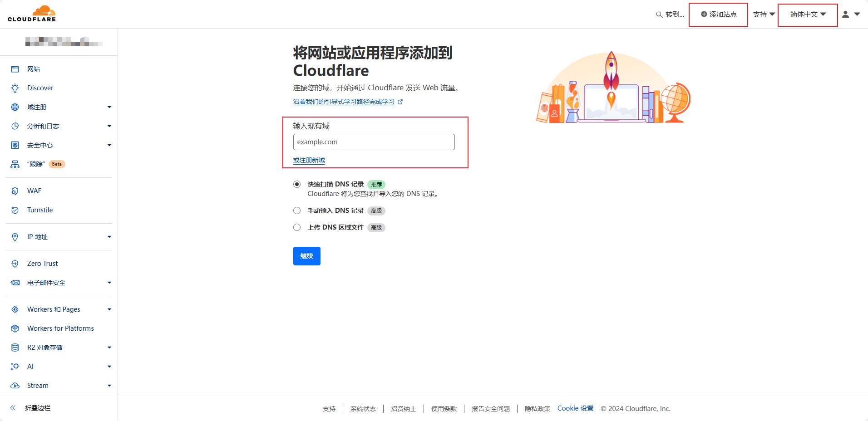Expand the R2 对象存储 section
Image resolution: width=868 pixels, height=421 pixels.
[109, 348]
